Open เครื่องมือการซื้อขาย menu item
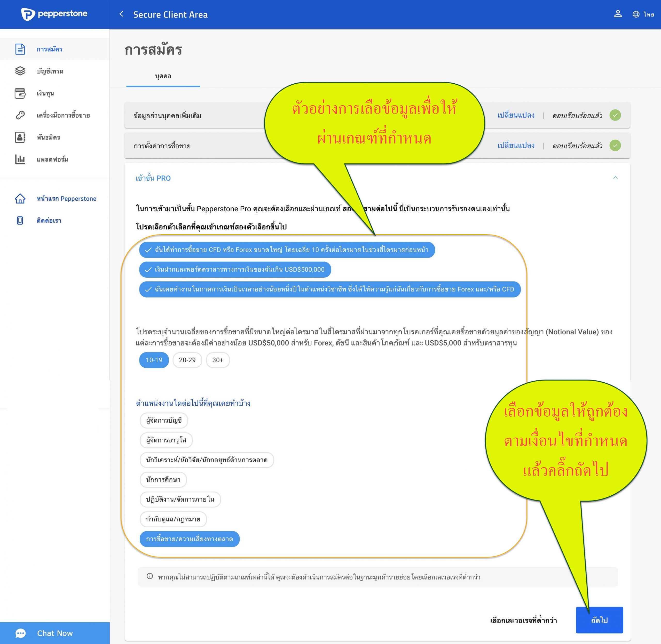This screenshot has width=661, height=644. click(x=54, y=115)
